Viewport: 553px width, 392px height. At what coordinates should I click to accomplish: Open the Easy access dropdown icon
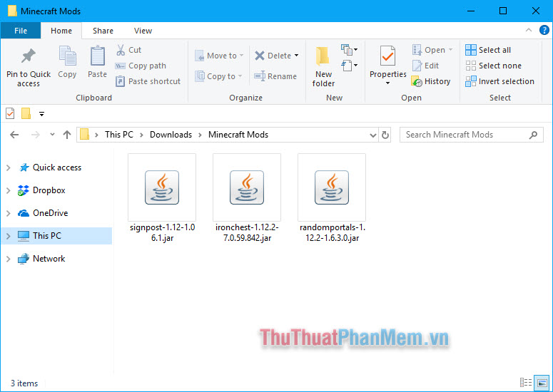[x=349, y=66]
